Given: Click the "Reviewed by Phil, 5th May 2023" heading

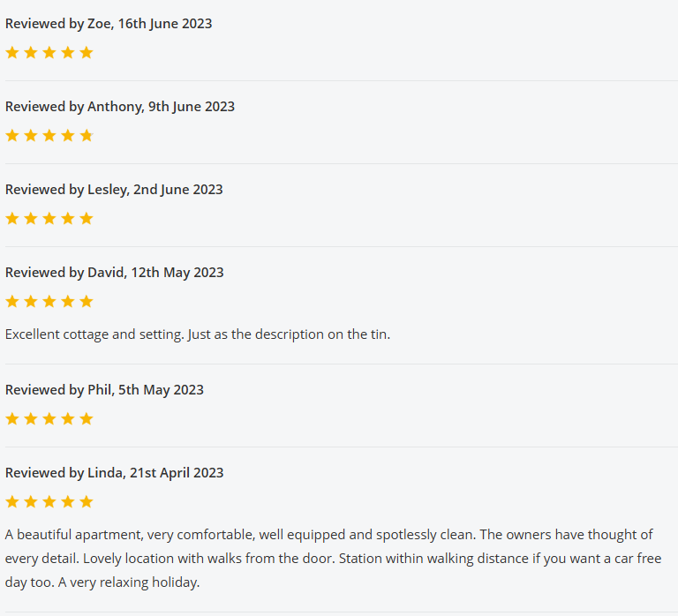Looking at the screenshot, I should click(104, 390).
